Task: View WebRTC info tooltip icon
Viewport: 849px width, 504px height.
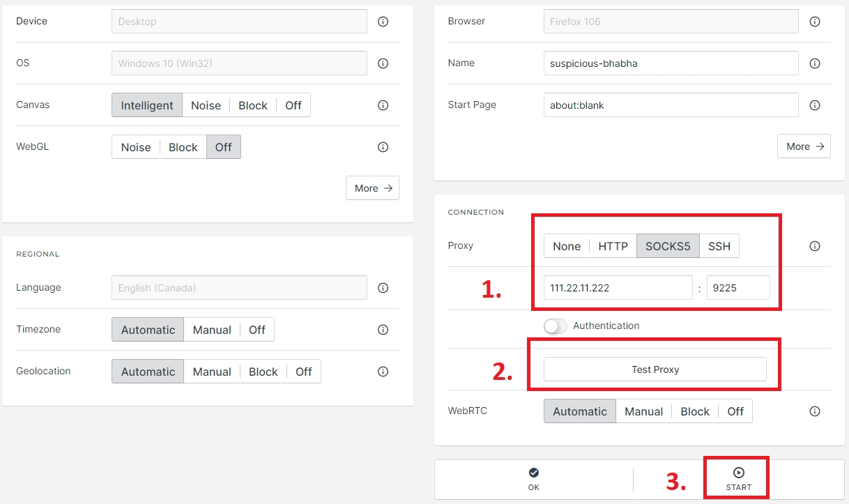Action: click(x=815, y=411)
